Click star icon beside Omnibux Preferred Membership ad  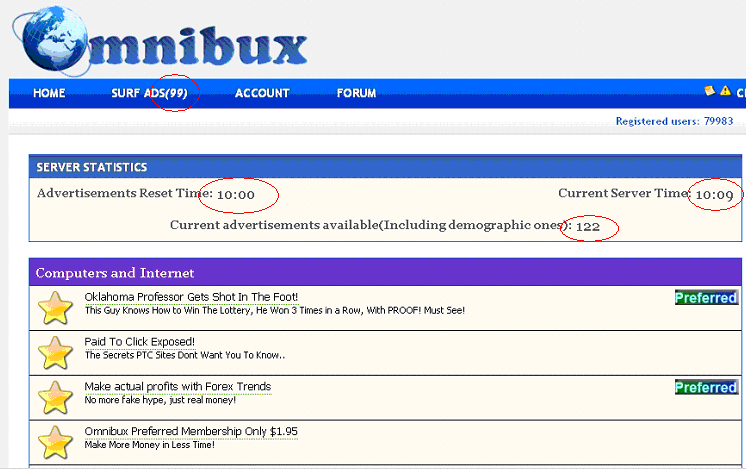[55, 442]
